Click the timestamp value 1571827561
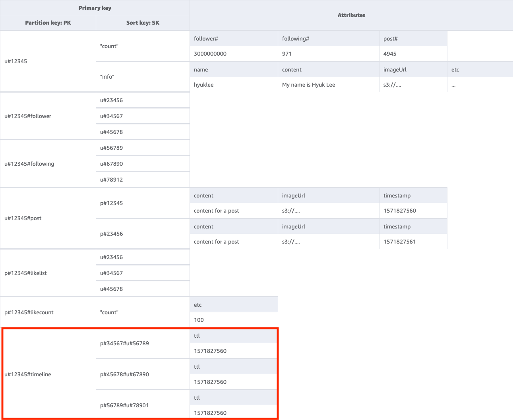513x420 pixels. (399, 242)
